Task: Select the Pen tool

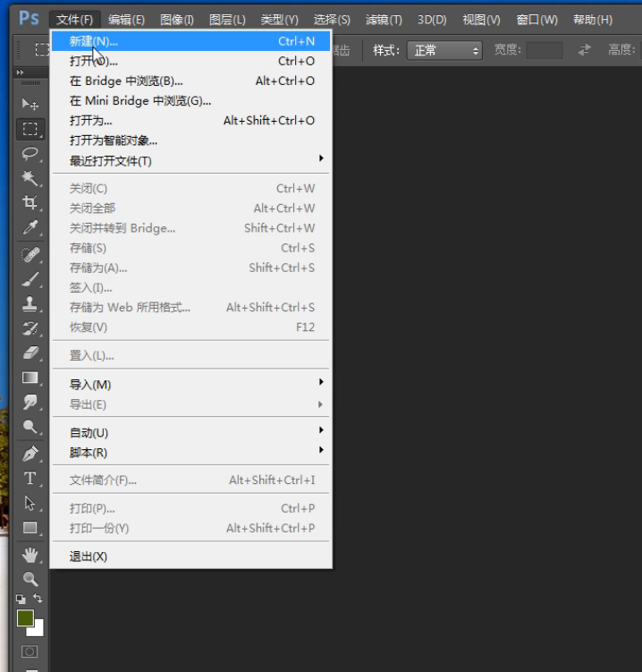Action: coord(30,454)
